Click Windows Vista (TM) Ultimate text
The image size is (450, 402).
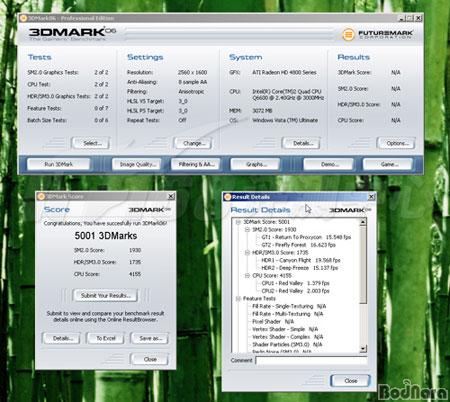(x=285, y=120)
